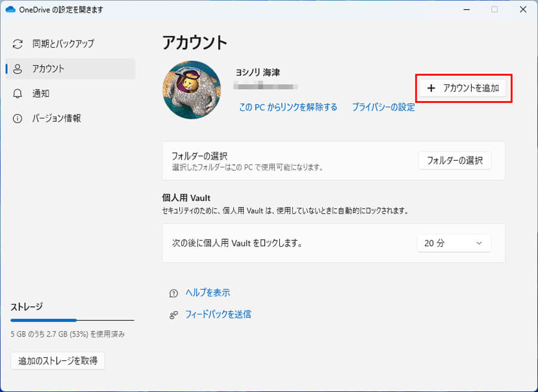Image resolution: width=538 pixels, height=392 pixels.
Task: Select the アカウント sidebar tab
Action: tap(71, 69)
